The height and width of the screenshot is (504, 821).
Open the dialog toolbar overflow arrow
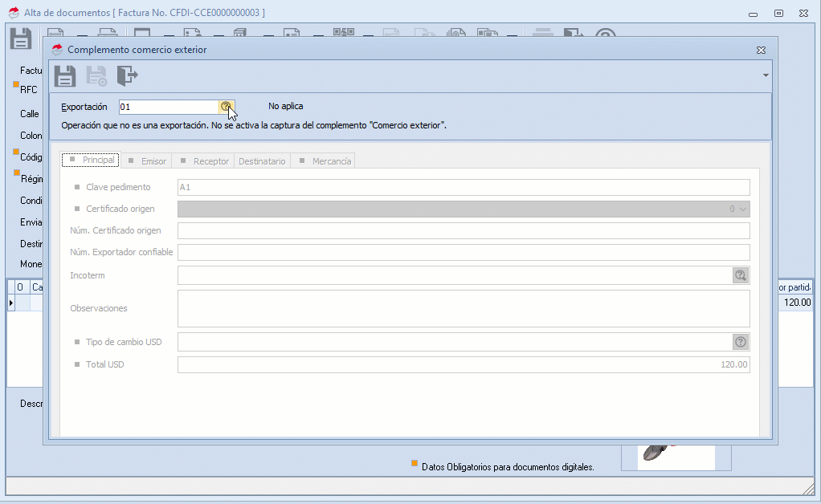point(766,75)
